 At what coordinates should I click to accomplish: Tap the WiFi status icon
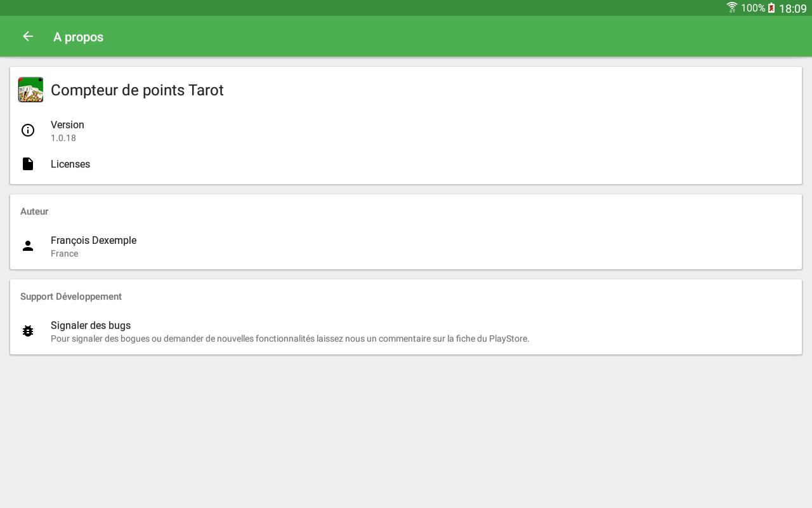point(732,8)
